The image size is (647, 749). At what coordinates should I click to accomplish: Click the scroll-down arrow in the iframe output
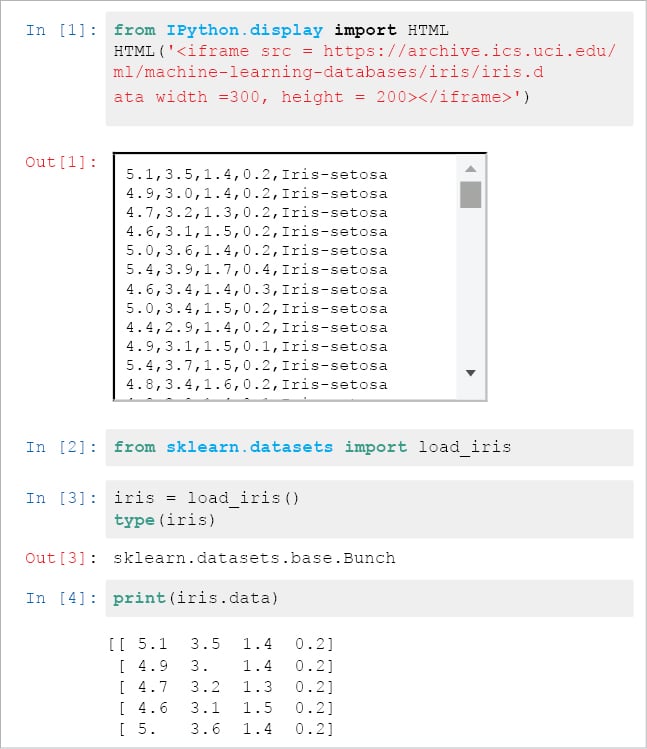tap(470, 373)
